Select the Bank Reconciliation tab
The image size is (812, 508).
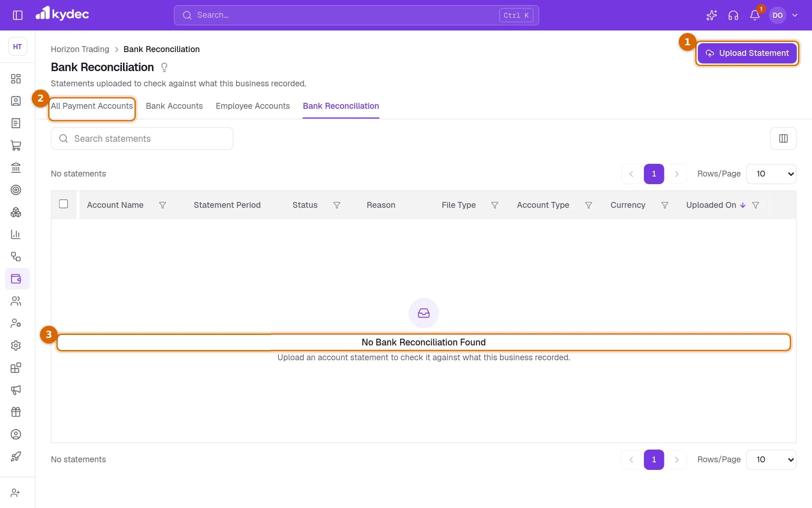pos(341,106)
